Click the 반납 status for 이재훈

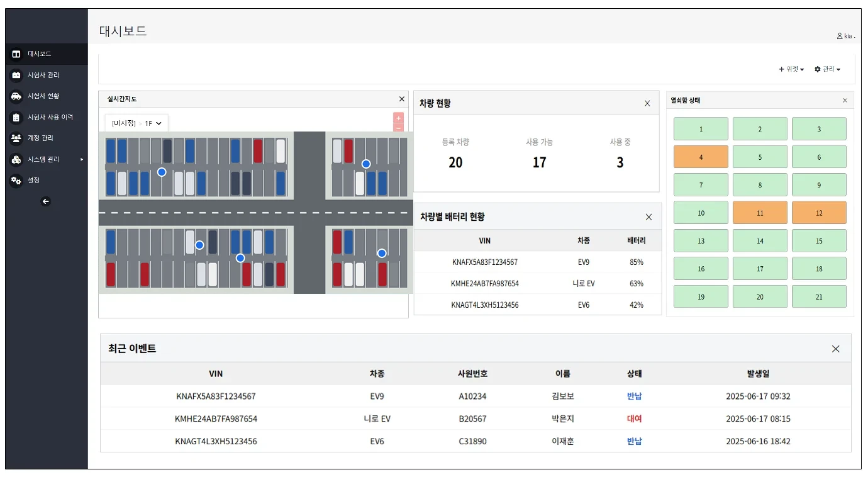point(634,442)
